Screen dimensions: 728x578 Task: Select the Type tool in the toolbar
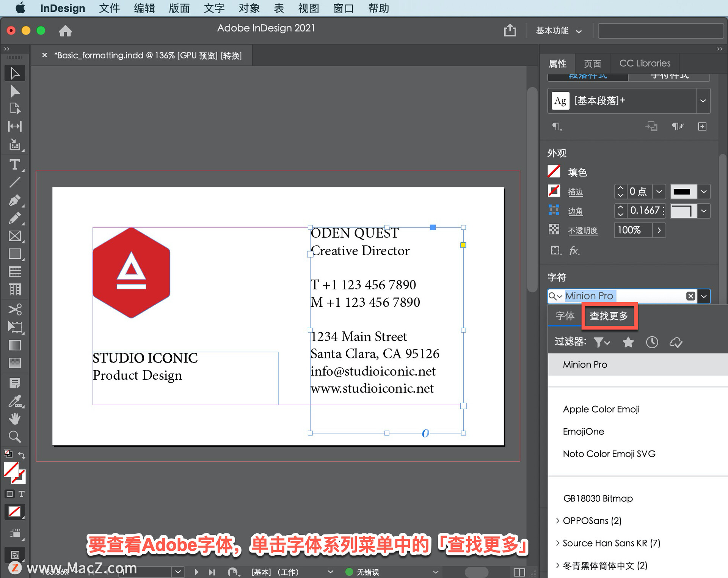point(15,165)
